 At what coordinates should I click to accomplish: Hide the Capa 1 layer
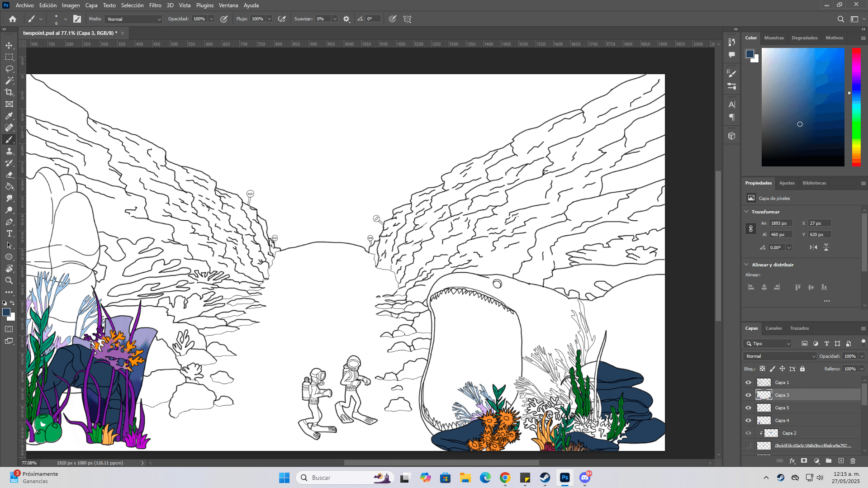[748, 383]
